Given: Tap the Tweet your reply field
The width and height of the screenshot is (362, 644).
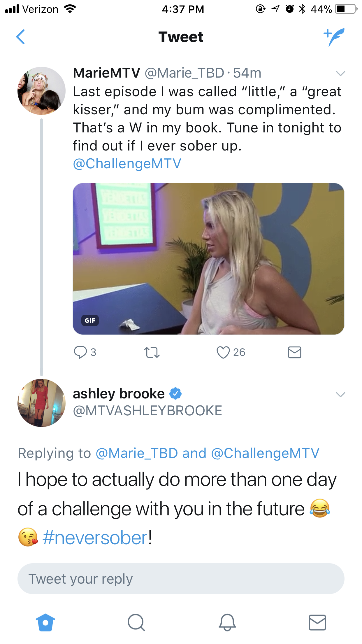Looking at the screenshot, I should point(181,579).
